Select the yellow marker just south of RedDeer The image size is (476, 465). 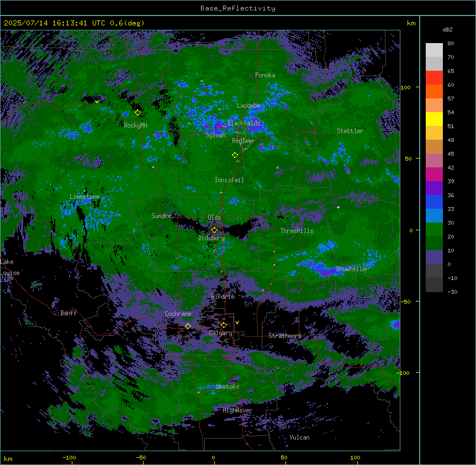click(235, 155)
